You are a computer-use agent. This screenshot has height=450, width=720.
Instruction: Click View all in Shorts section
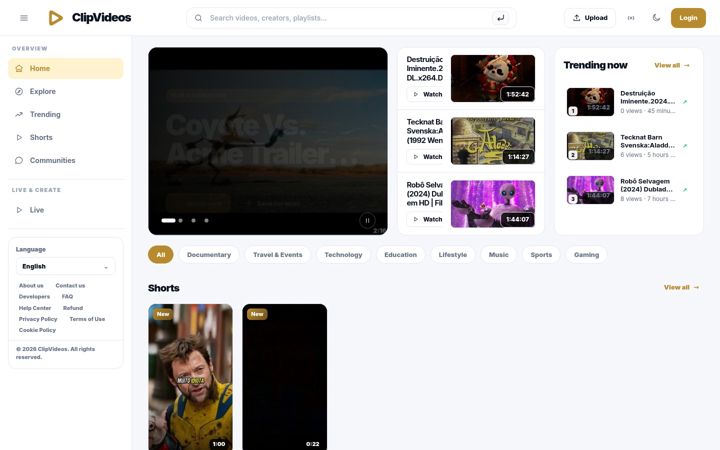[681, 287]
